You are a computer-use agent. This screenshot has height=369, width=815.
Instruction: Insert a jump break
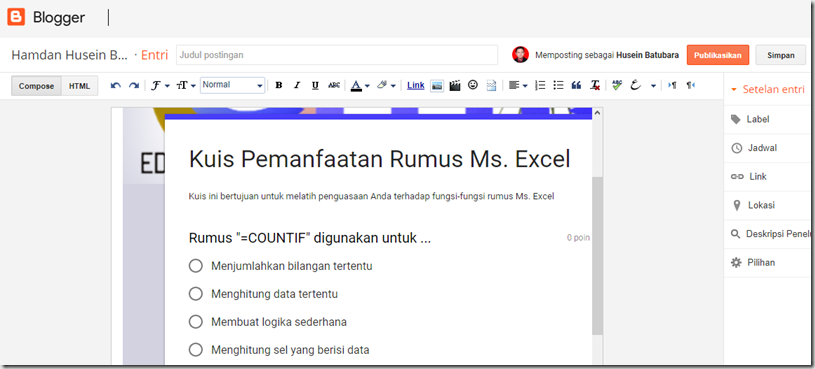tap(491, 86)
